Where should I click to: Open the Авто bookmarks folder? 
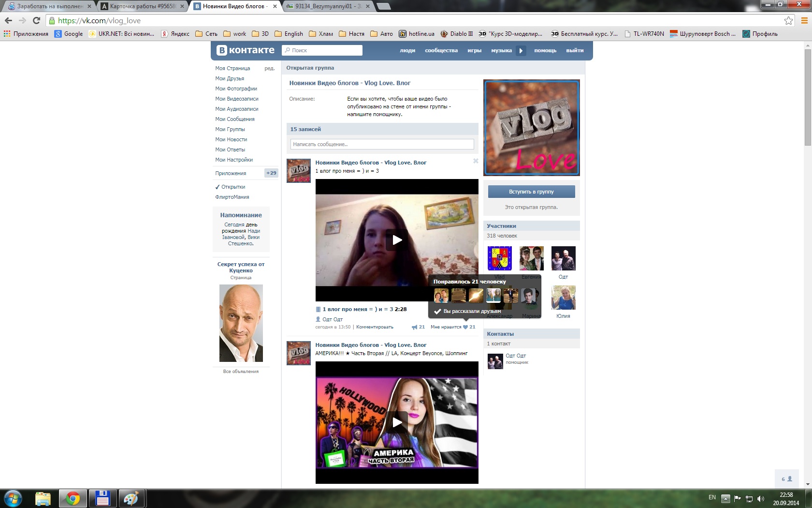382,34
